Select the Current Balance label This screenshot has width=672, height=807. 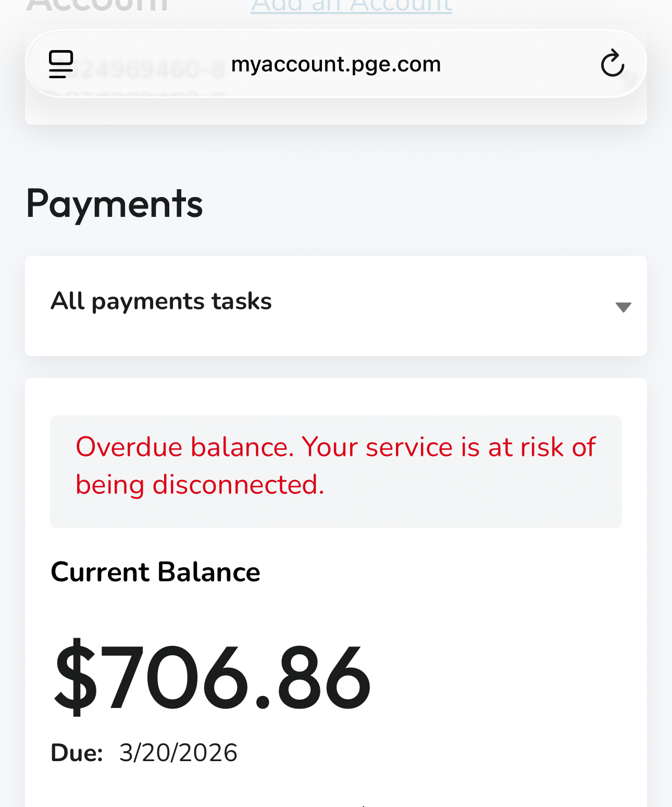click(155, 572)
